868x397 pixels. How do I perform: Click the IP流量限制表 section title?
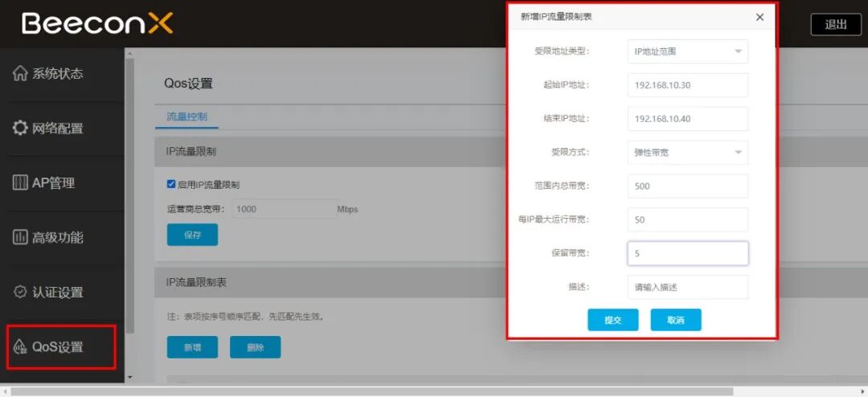(197, 282)
